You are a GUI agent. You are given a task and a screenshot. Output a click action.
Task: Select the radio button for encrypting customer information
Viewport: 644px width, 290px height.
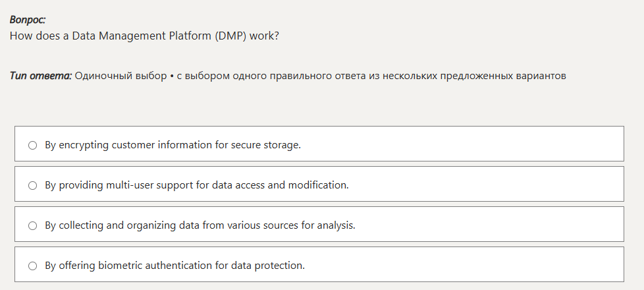click(32, 145)
